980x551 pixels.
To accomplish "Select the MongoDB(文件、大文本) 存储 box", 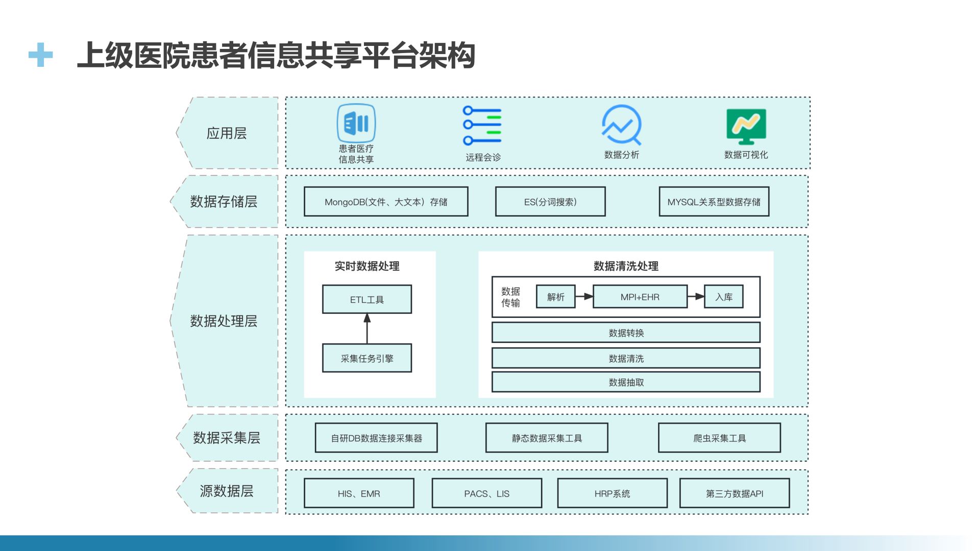I will pyautogui.click(x=386, y=202).
